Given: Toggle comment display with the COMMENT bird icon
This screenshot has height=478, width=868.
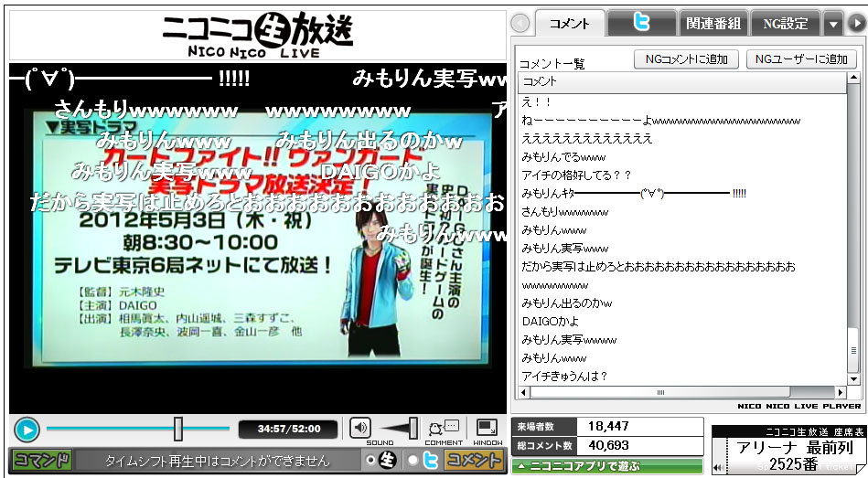Looking at the screenshot, I should click(x=444, y=429).
